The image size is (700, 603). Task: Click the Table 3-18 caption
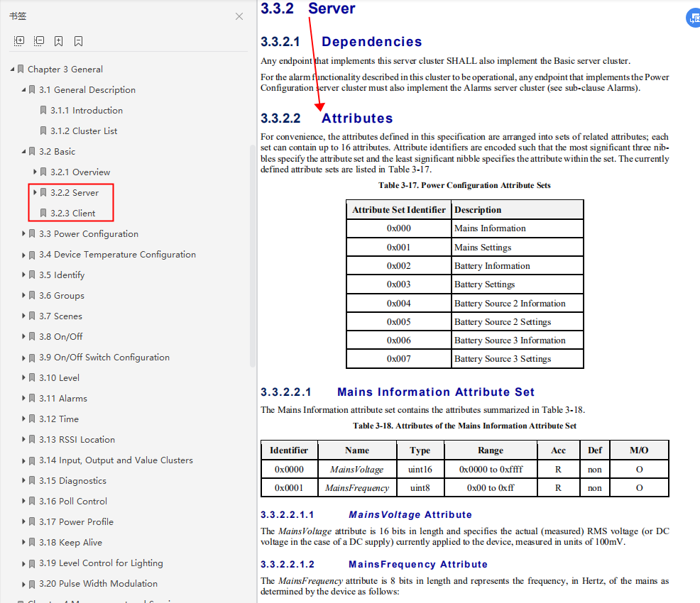click(465, 426)
